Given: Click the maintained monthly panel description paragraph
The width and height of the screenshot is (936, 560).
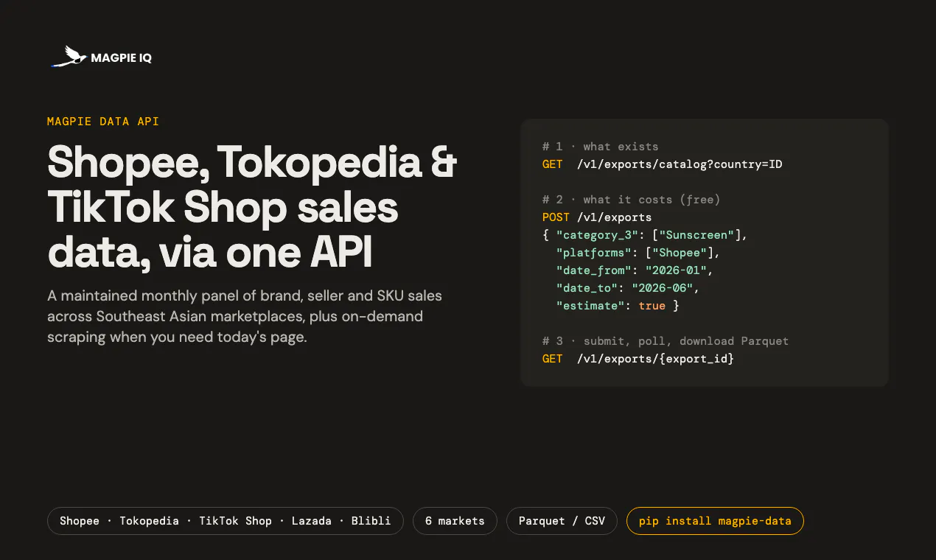Looking at the screenshot, I should [245, 317].
